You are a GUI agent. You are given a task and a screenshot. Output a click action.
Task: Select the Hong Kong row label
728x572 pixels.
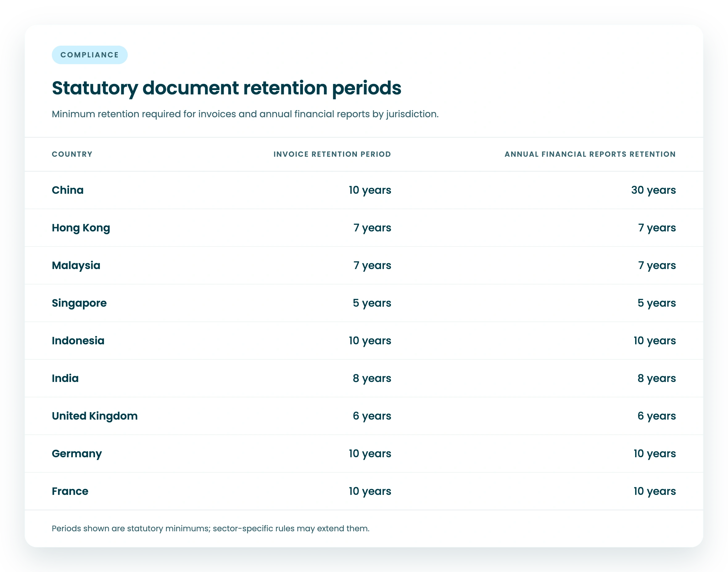[81, 228]
